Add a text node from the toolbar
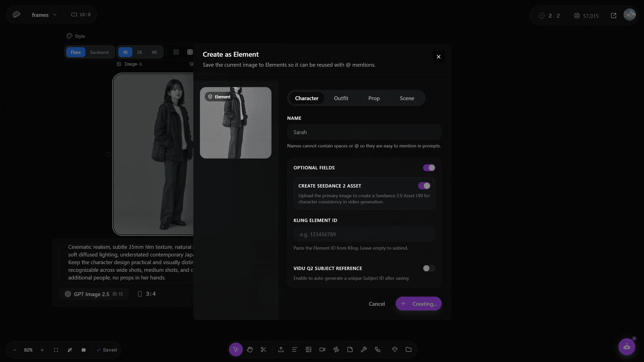644x362 pixels. click(295, 349)
